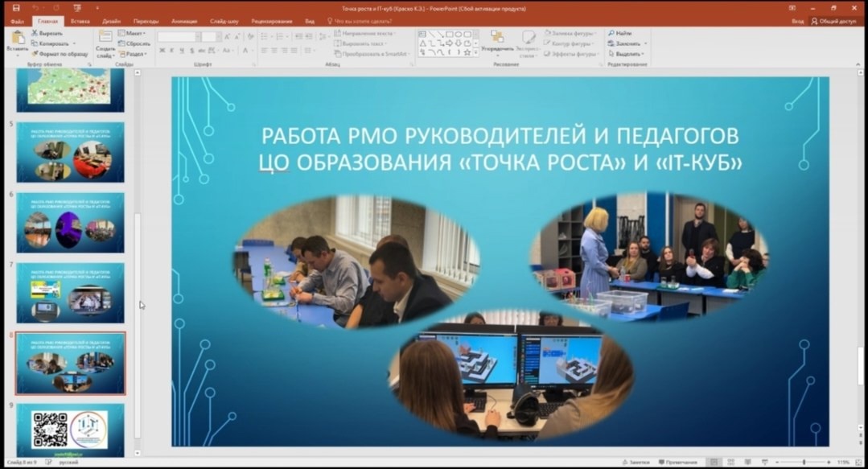Open ribbon display options in title bar
Viewport: 868px width, 469px height.
(792, 8)
